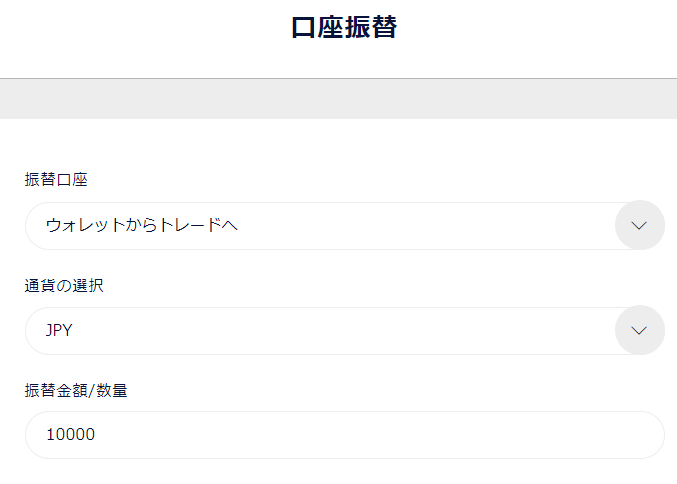
Task: Click the 10000 amount value
Action: (x=70, y=435)
